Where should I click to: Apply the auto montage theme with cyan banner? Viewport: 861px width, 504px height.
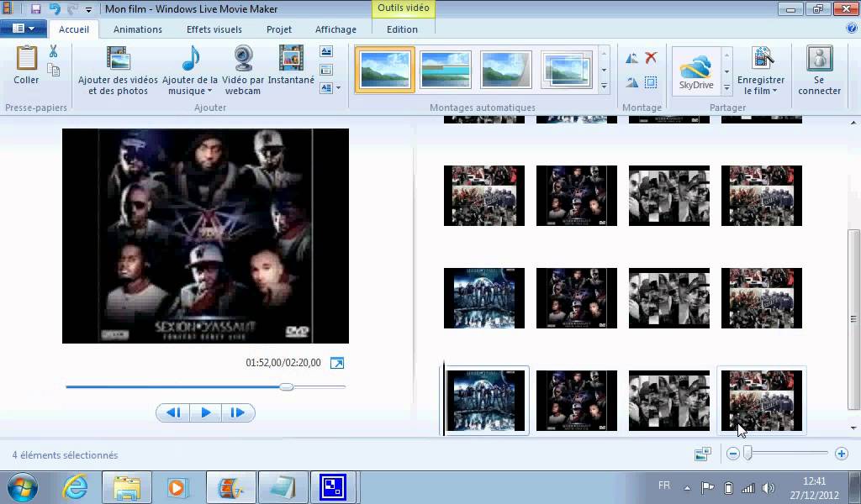tap(446, 70)
